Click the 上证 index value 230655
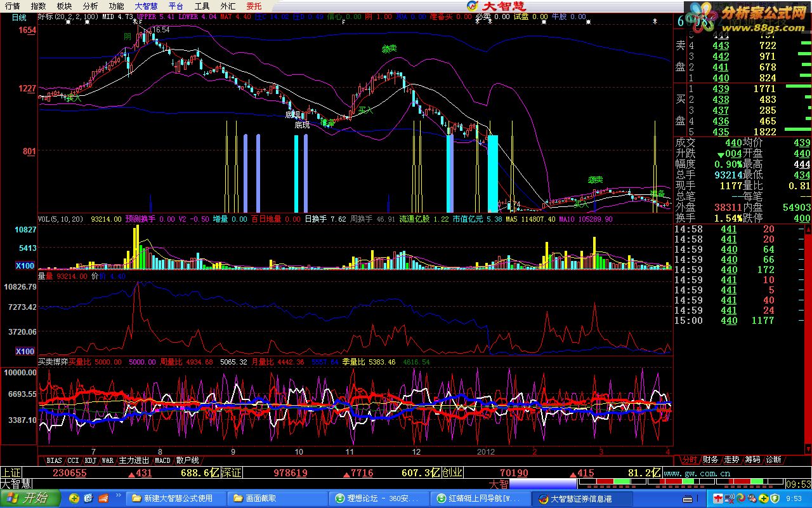 (x=69, y=473)
